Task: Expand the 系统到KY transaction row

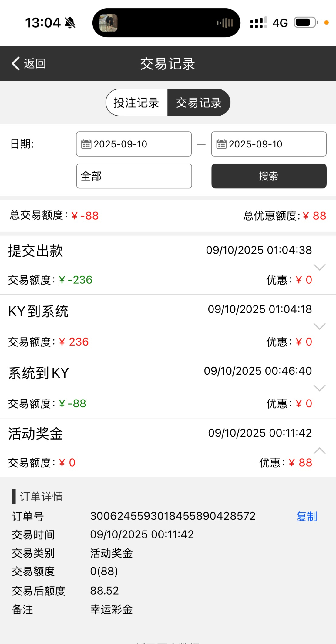Action: click(319, 388)
